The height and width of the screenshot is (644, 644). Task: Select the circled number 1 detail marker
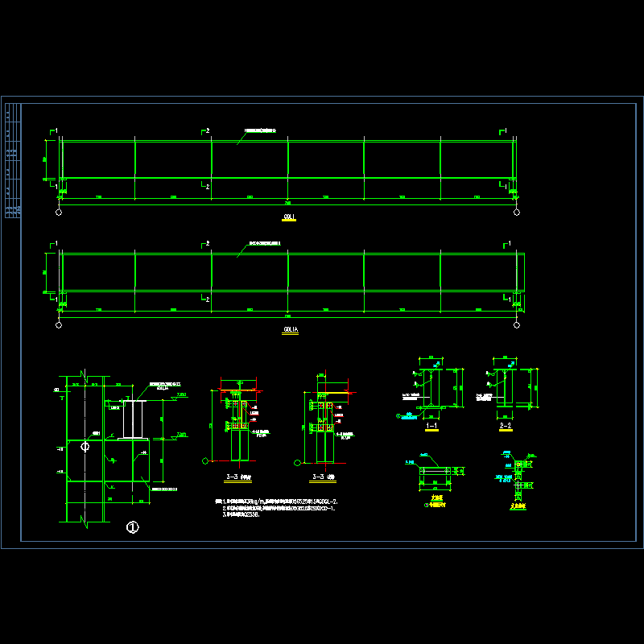point(133,528)
